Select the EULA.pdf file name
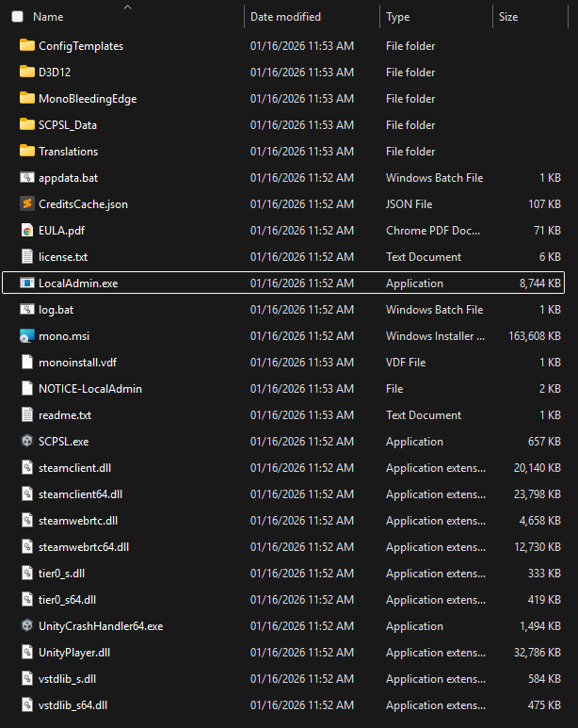578x728 pixels. pos(61,231)
